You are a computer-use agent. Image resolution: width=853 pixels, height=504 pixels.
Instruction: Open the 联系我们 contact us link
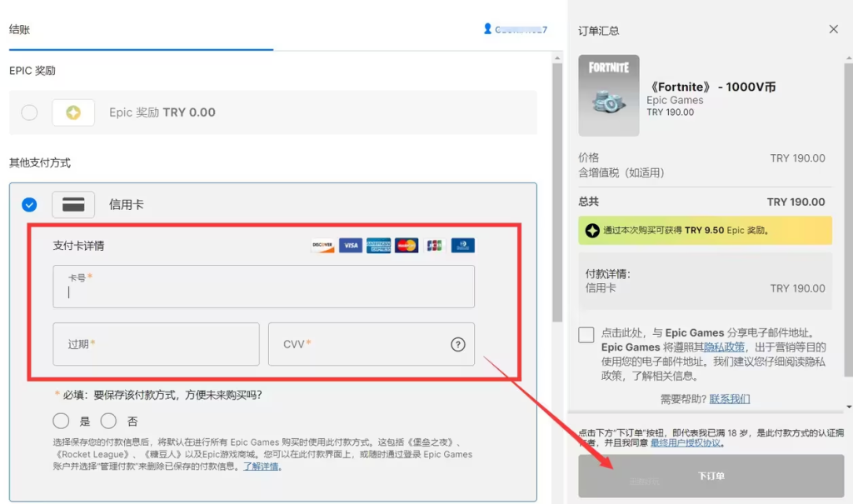(730, 399)
